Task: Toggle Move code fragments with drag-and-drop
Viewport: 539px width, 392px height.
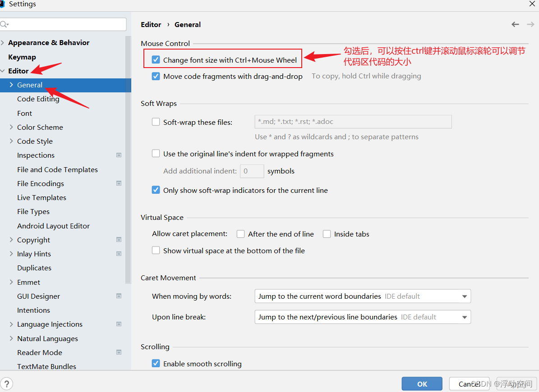Action: tap(156, 76)
